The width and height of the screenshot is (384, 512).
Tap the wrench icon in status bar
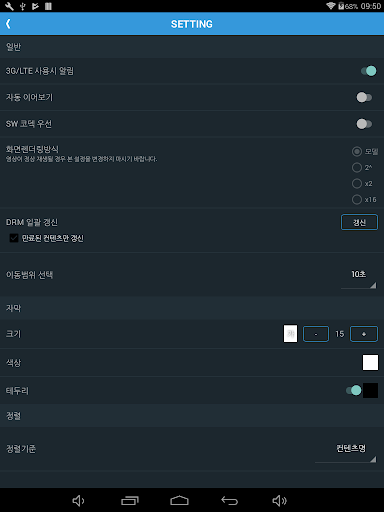(x=9, y=6)
